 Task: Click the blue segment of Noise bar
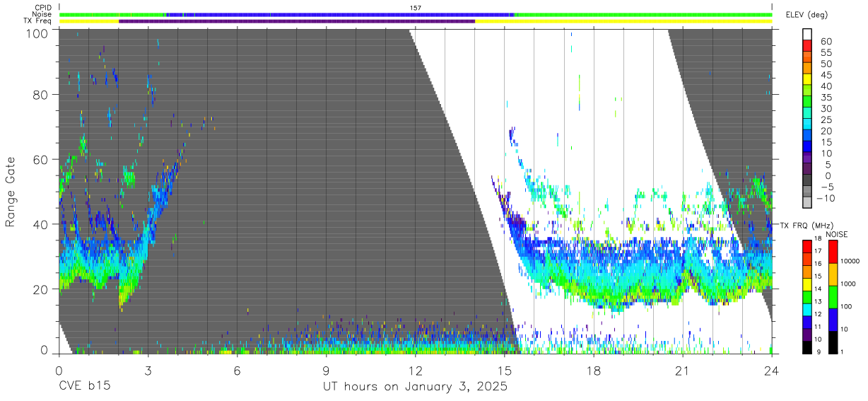pyautogui.click(x=339, y=14)
